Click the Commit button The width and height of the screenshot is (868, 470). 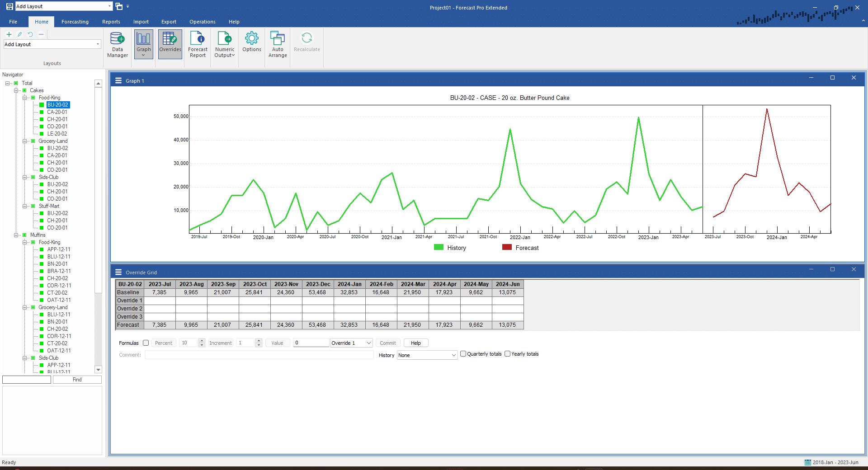point(387,343)
